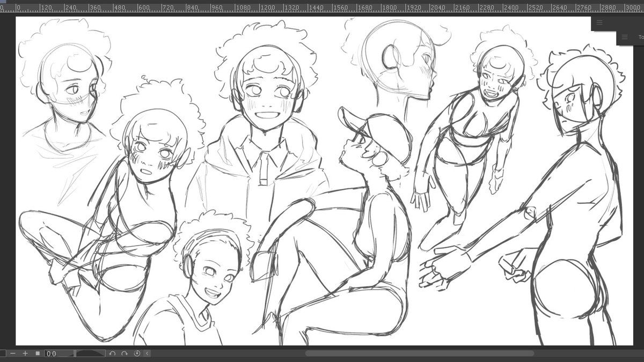Rotate canvas left with counterclockwise arrow
Image resolution: width=644 pixels, height=362 pixels.
click(112, 353)
